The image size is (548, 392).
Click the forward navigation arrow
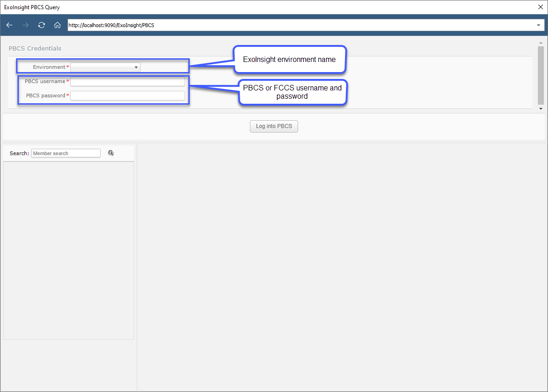[26, 25]
